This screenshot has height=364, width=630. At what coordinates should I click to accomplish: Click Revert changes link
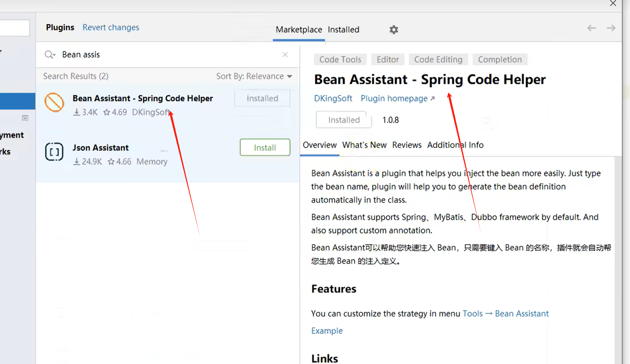pos(111,27)
